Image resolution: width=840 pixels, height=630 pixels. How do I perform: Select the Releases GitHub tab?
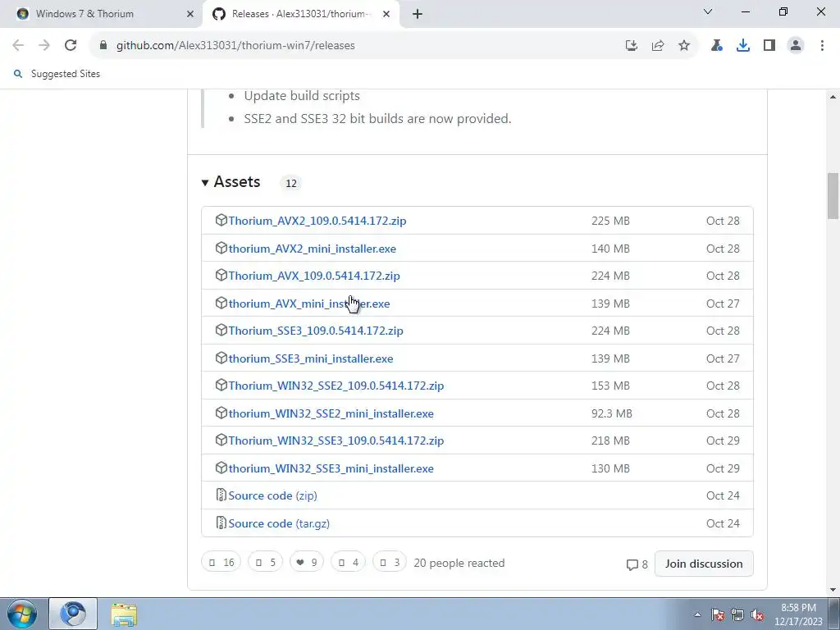(300, 14)
